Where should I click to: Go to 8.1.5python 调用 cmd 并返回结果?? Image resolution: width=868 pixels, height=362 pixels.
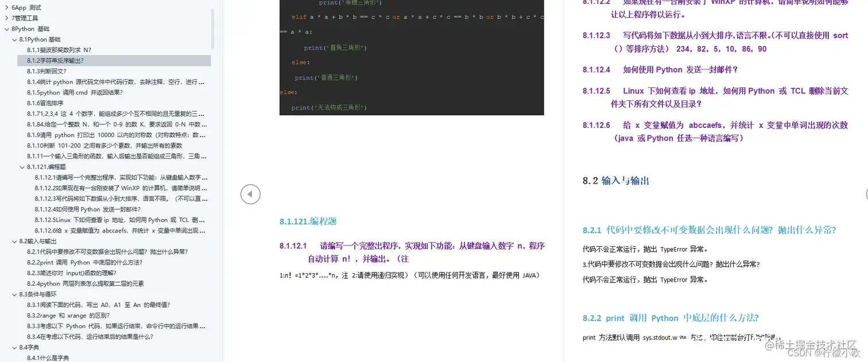[75, 92]
